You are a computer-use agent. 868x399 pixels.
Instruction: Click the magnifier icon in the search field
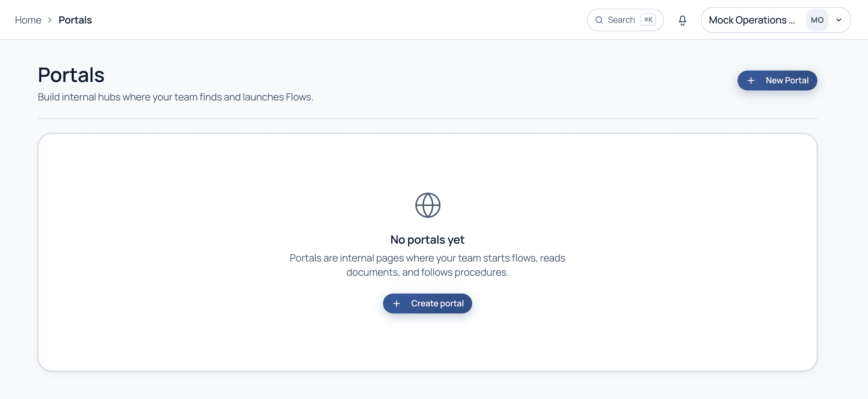click(x=599, y=20)
